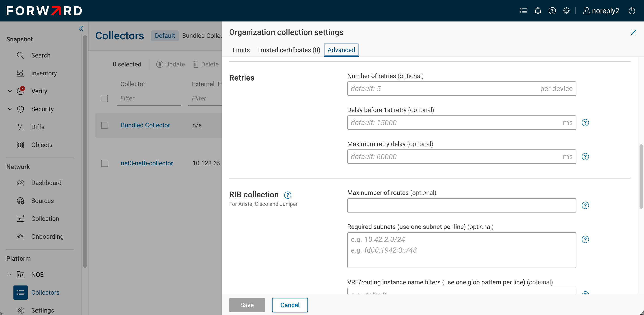The image size is (644, 315).
Task: Check the Bundled Collector row checkbox
Action: pyautogui.click(x=104, y=125)
